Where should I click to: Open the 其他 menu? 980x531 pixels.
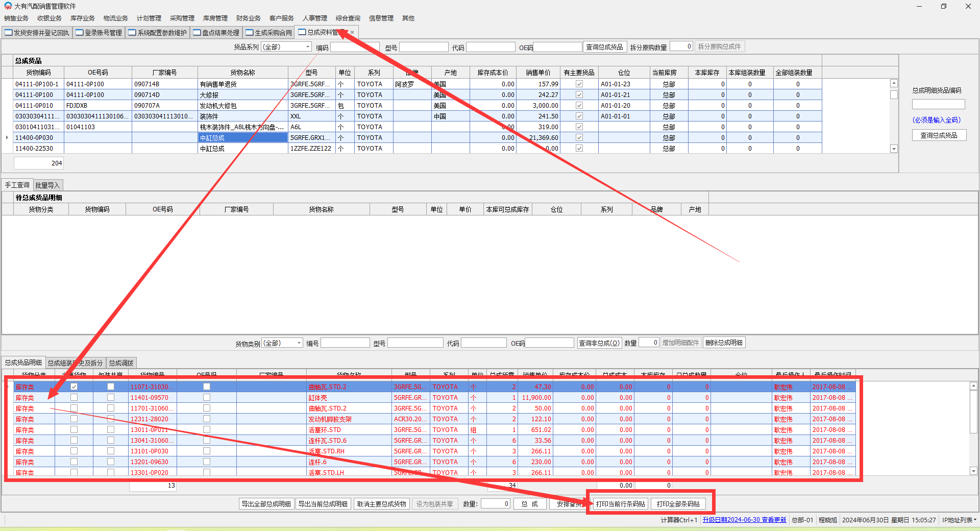408,18
